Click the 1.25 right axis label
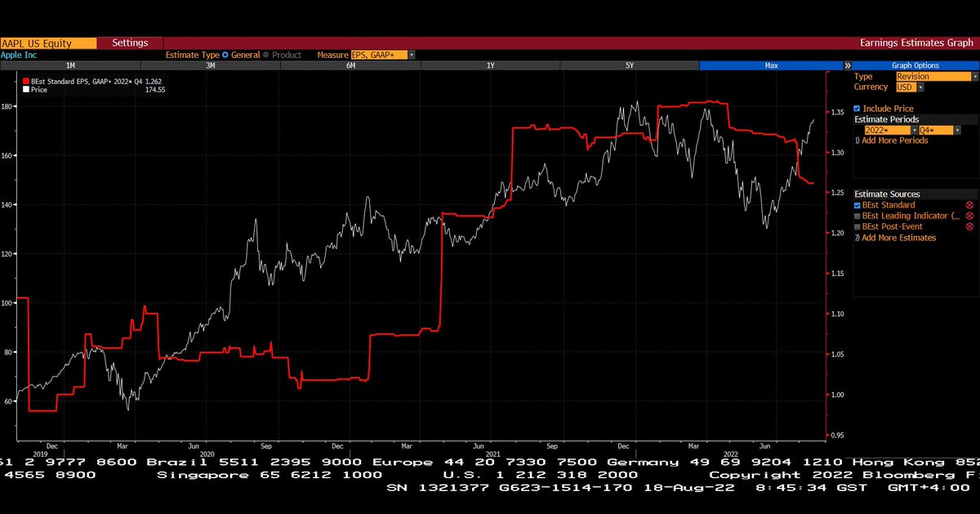This screenshot has height=514, width=980. [837, 193]
